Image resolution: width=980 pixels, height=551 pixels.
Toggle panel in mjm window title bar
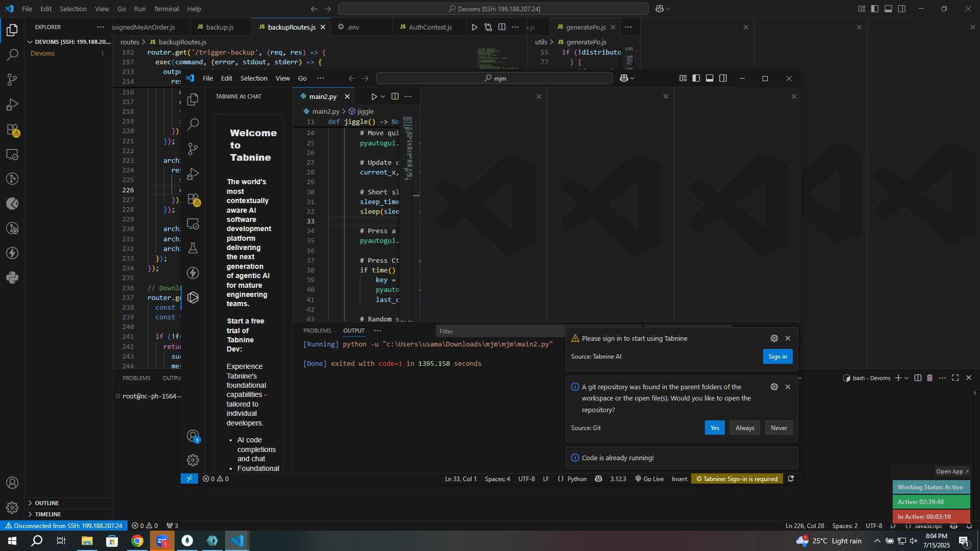[x=709, y=78]
